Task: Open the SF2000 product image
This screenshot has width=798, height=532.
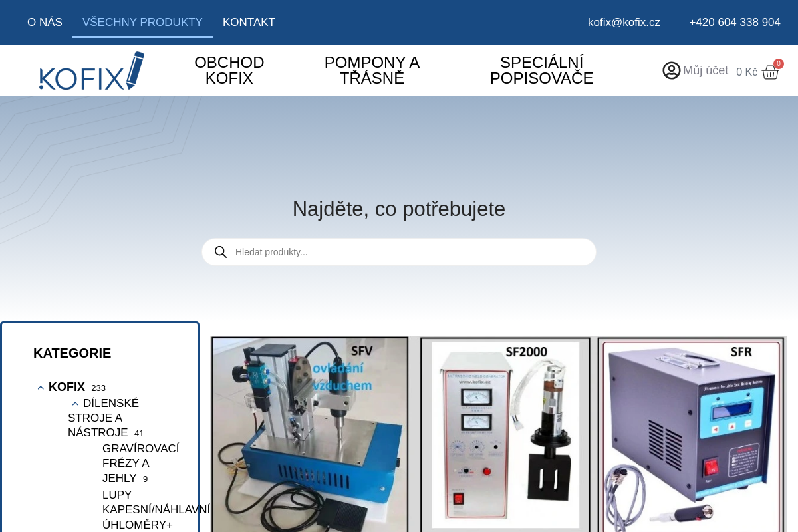Action: pyautogui.click(x=505, y=434)
